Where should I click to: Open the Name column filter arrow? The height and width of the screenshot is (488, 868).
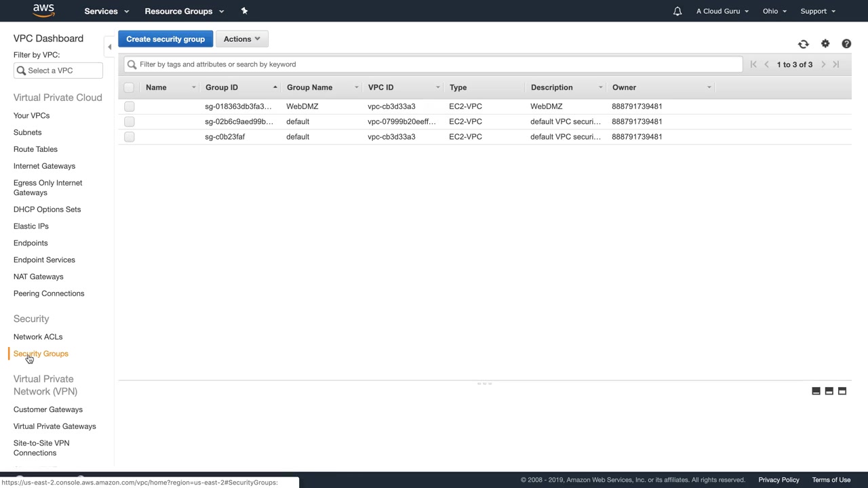click(x=193, y=87)
